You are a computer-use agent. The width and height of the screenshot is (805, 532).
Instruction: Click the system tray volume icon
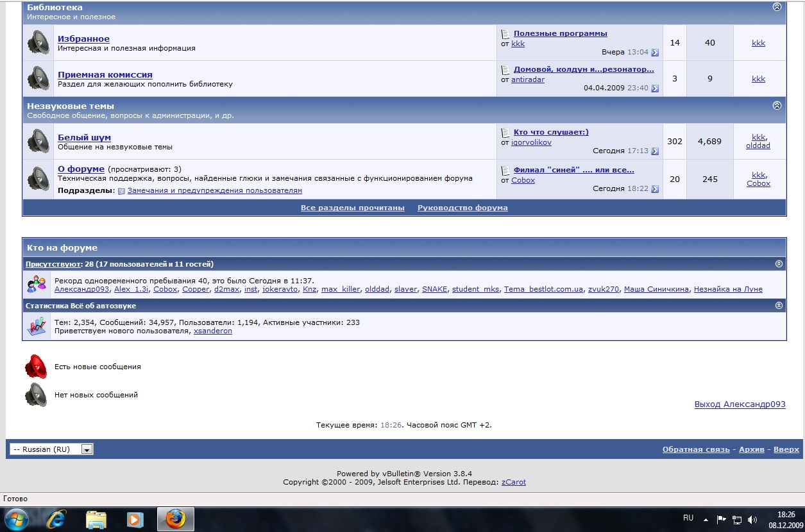pos(752,519)
